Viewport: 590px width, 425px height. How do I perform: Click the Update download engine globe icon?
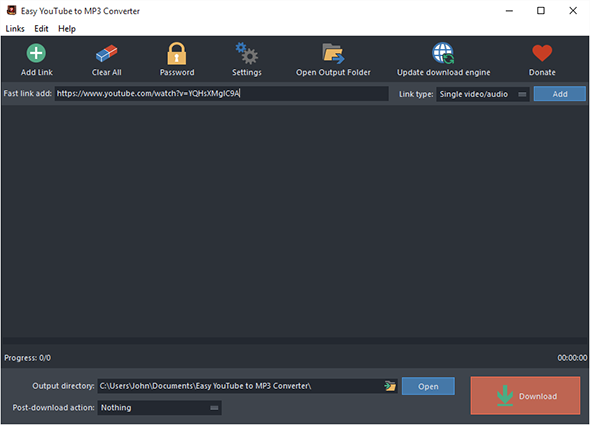tap(443, 53)
